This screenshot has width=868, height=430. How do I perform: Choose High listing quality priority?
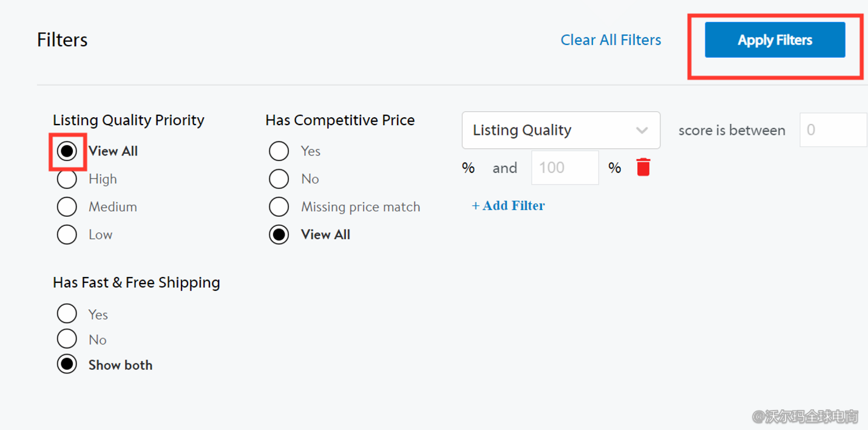[x=67, y=179]
